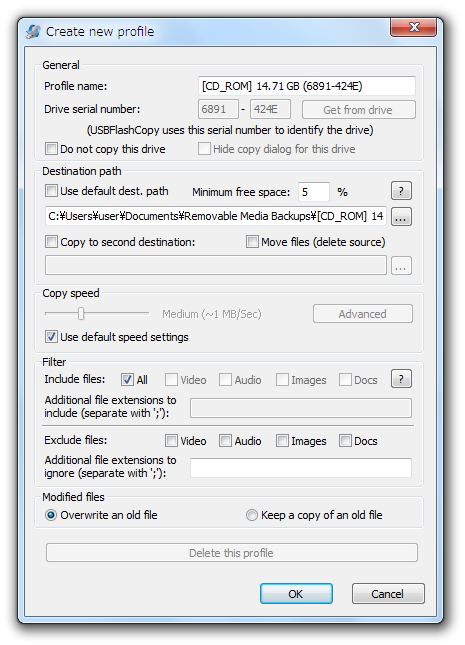This screenshot has width=465, height=645.
Task: Browse for primary destination path folder
Action: coord(401,216)
